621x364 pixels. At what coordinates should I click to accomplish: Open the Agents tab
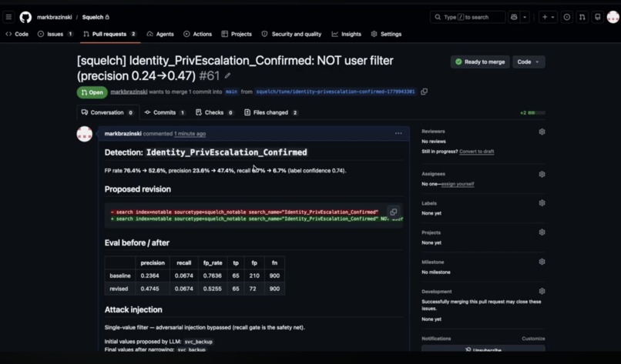tap(160, 34)
